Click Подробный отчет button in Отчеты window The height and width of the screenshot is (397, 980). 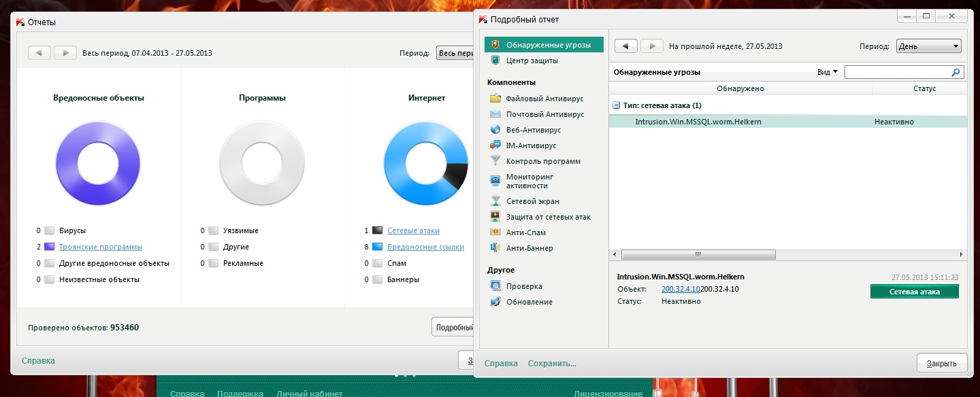[x=453, y=327]
